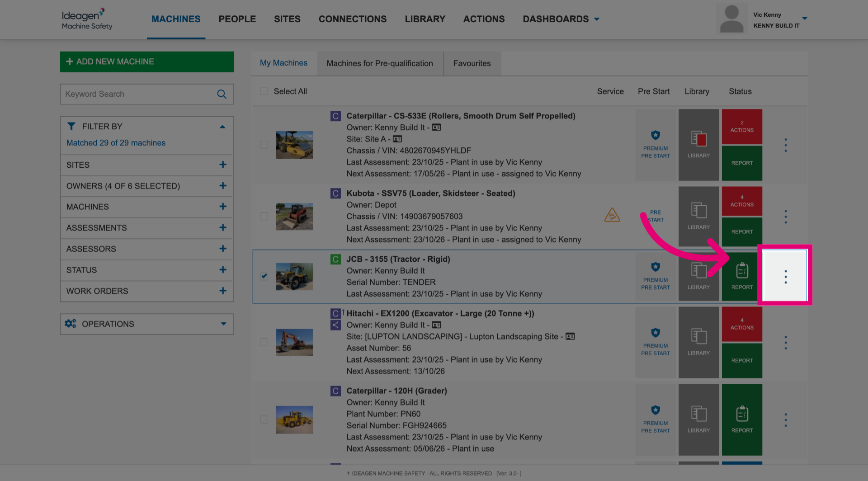This screenshot has height=481, width=868.
Task: Untick the JCB 3155 checkbox
Action: (x=264, y=276)
